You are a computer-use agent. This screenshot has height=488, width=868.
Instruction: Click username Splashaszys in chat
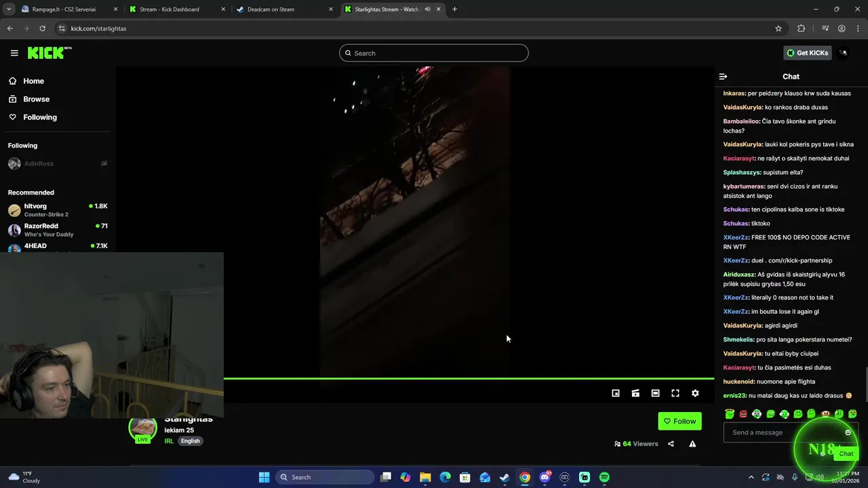742,172
